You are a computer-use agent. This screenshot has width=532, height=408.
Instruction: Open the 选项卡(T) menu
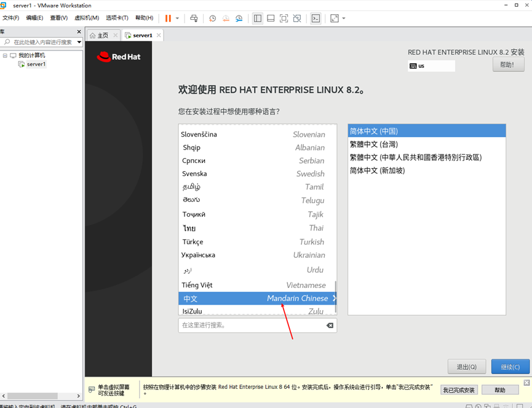point(117,18)
